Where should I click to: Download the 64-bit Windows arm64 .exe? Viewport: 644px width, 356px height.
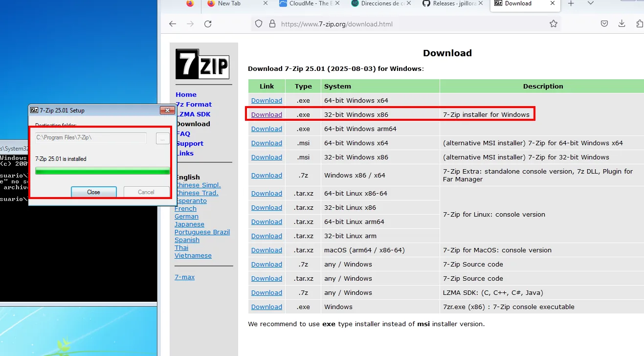pos(266,129)
